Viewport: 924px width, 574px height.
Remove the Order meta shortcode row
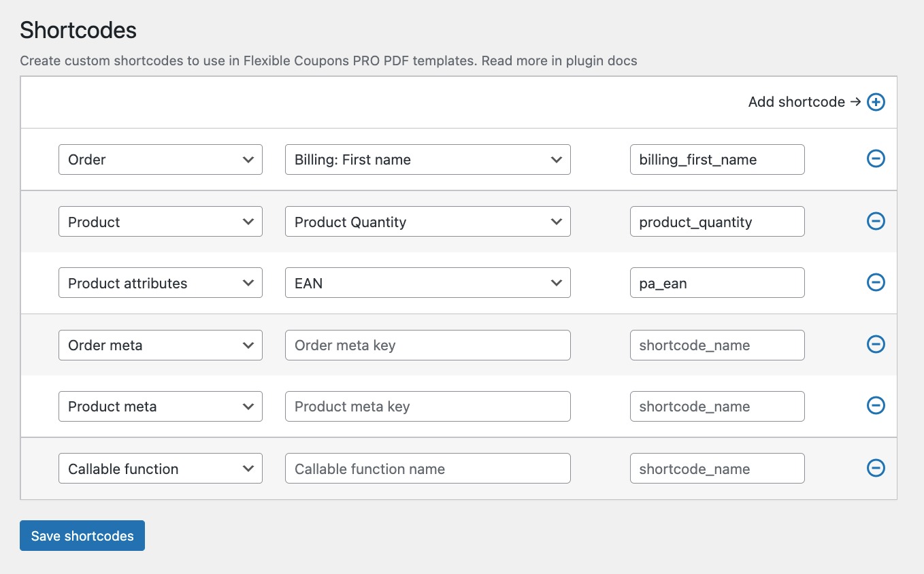(876, 344)
